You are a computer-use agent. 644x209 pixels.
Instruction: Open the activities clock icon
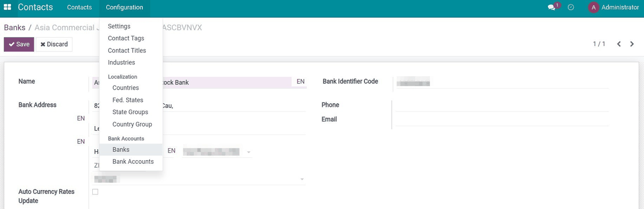(x=571, y=8)
